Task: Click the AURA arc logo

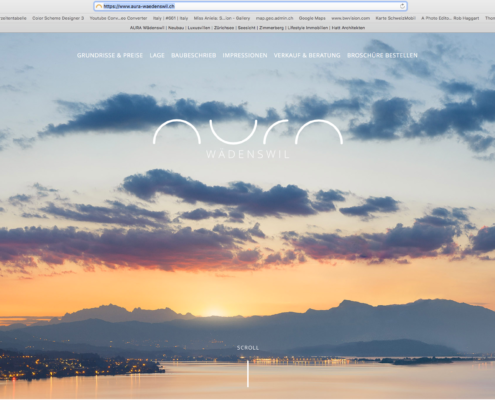Action: point(248,132)
